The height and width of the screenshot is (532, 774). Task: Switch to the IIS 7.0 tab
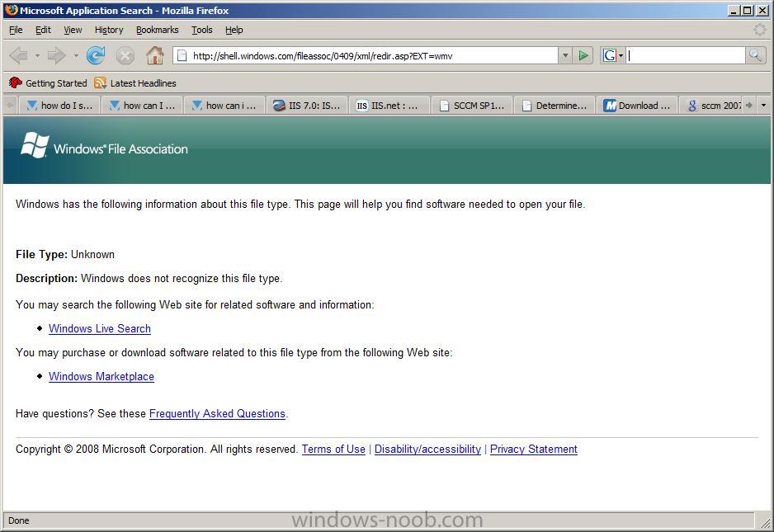[x=306, y=105]
